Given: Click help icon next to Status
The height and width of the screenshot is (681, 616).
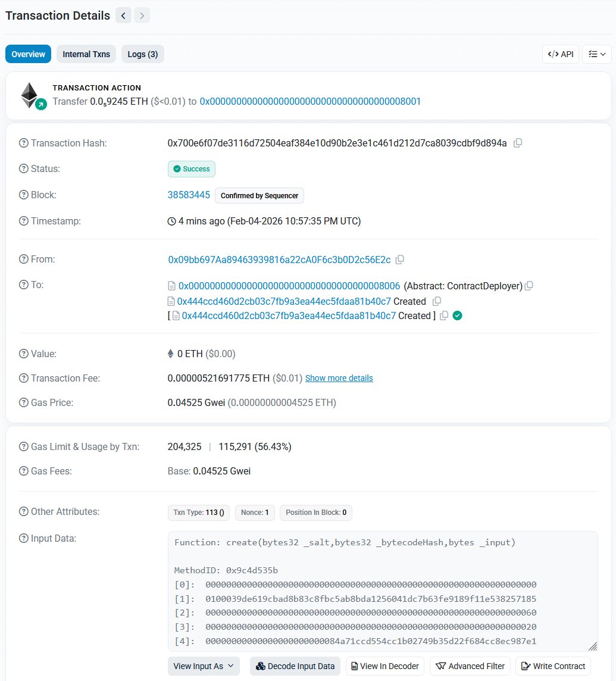Looking at the screenshot, I should point(23,168).
